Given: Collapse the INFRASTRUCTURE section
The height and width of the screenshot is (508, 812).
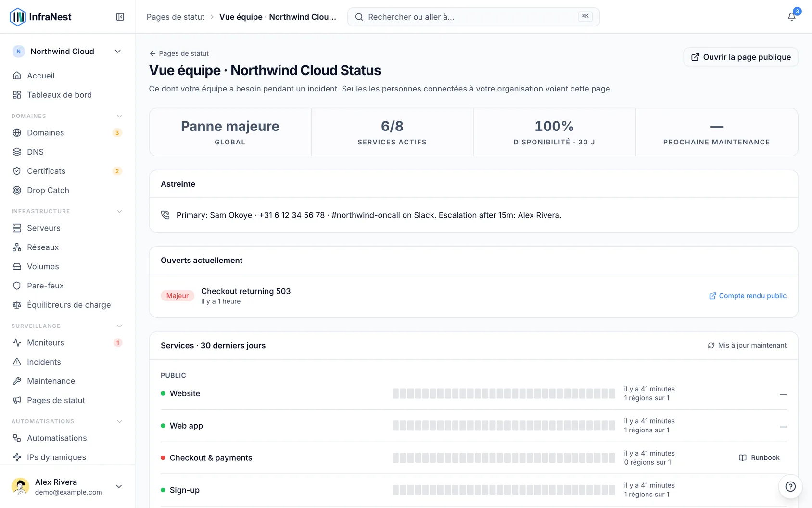Looking at the screenshot, I should (119, 211).
